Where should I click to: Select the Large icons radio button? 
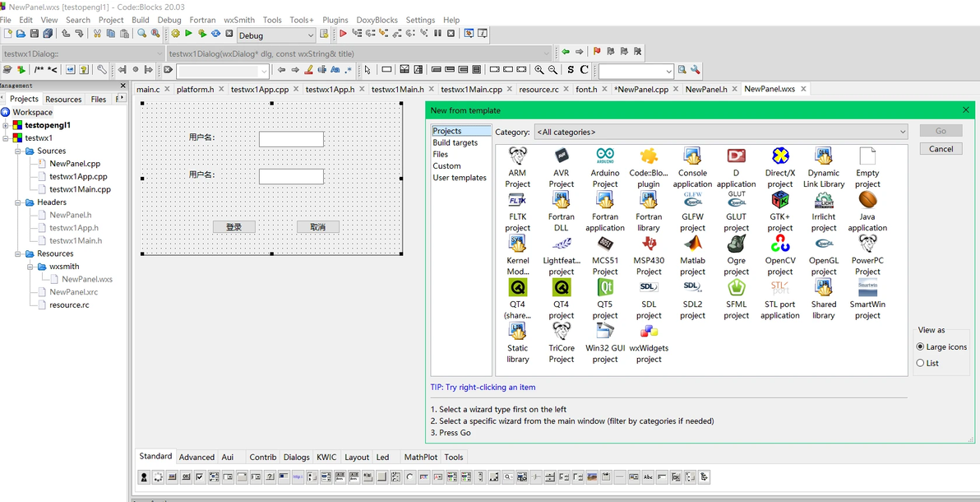coord(920,346)
